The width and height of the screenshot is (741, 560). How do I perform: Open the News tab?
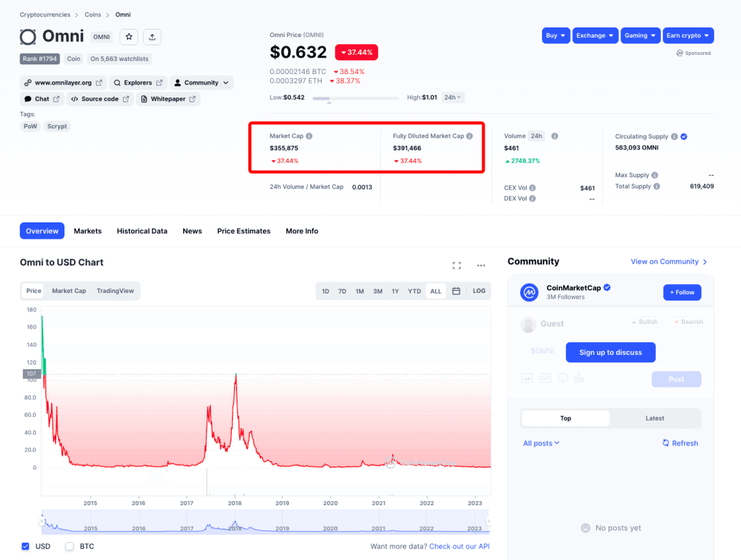click(x=192, y=231)
